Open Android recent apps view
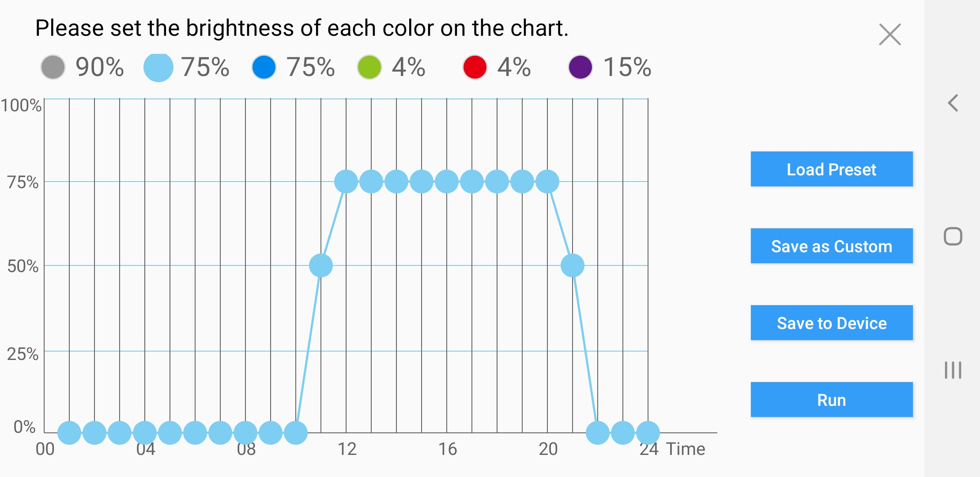The width and height of the screenshot is (980, 477). [x=953, y=370]
